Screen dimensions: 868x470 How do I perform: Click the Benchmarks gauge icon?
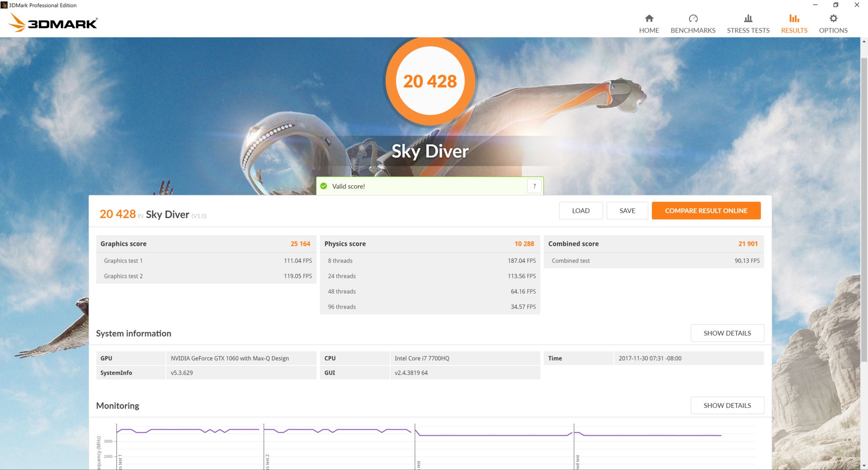pos(693,19)
